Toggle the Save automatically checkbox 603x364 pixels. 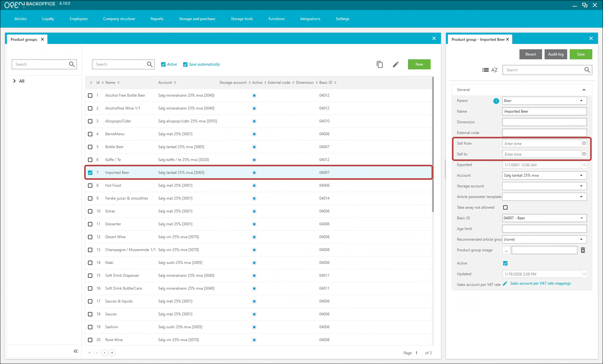pyautogui.click(x=185, y=64)
